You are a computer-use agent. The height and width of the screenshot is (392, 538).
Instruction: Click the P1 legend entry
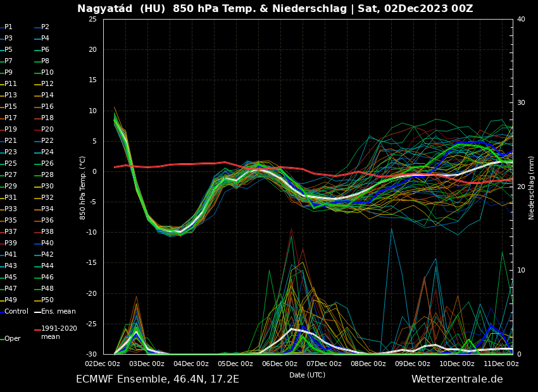pyautogui.click(x=8, y=27)
